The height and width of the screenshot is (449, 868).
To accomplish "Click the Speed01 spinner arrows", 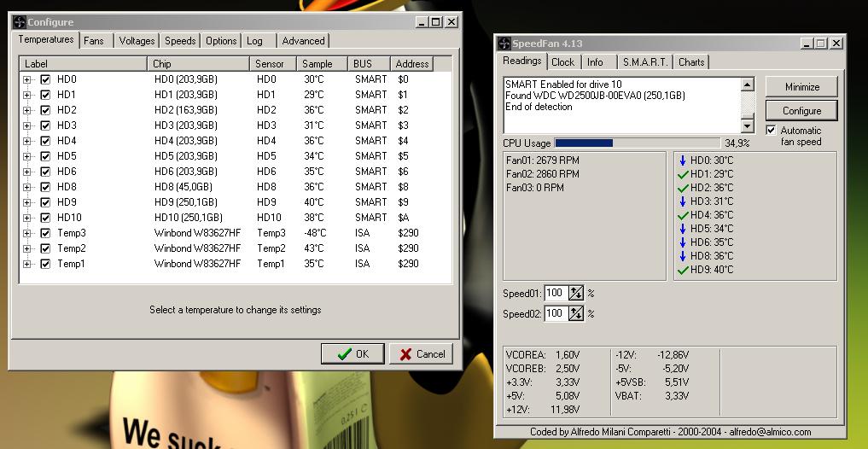I will coord(576,293).
